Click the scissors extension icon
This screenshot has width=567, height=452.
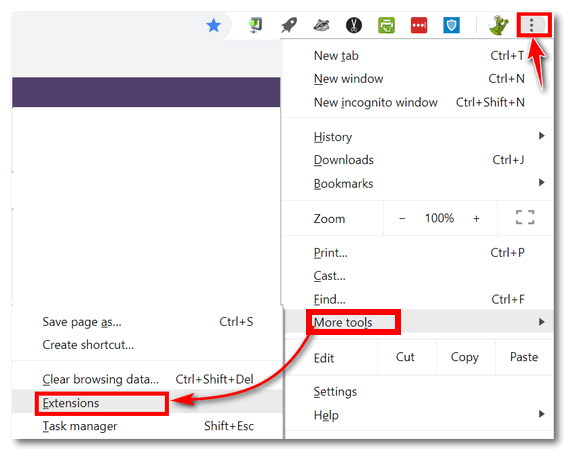pos(354,25)
